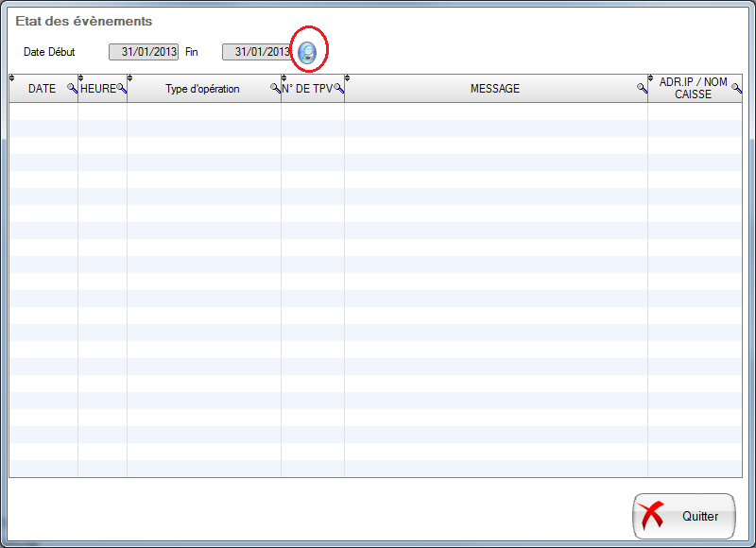Click the Type d'opération column header
The width and height of the screenshot is (756, 548).
[x=202, y=89]
